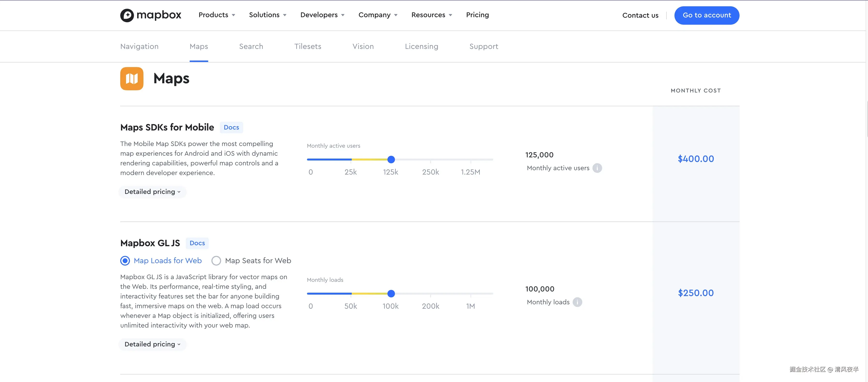Click info icon beside Monthly active users
Viewport: 868px width, 382px height.
click(597, 168)
